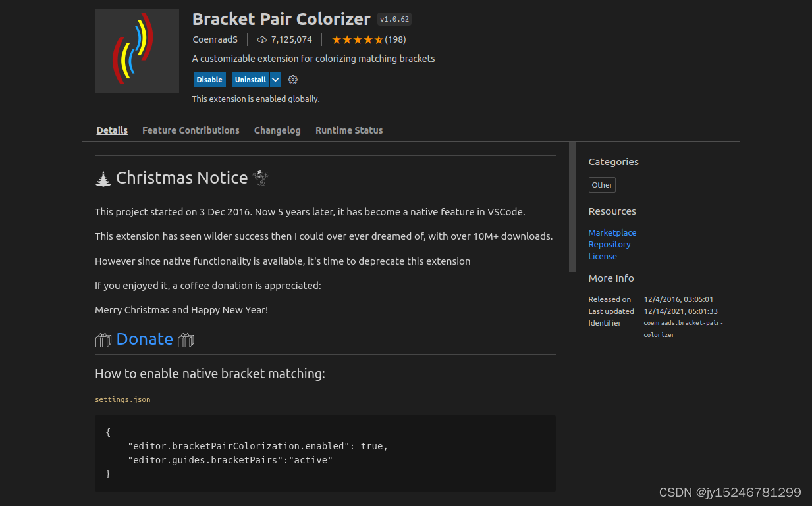Switch to Feature Contributions tab
This screenshot has width=812, height=506.
point(191,130)
